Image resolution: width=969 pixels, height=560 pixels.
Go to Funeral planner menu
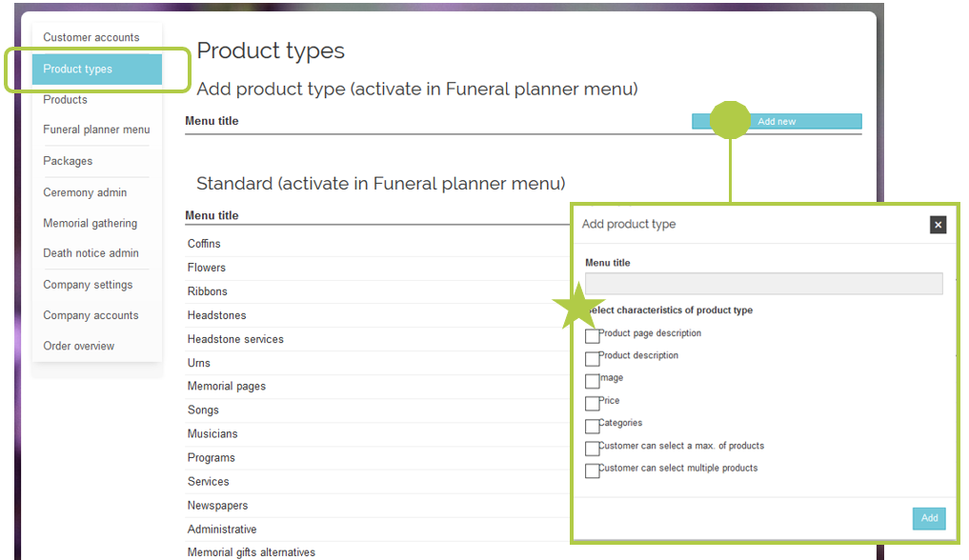pos(96,130)
